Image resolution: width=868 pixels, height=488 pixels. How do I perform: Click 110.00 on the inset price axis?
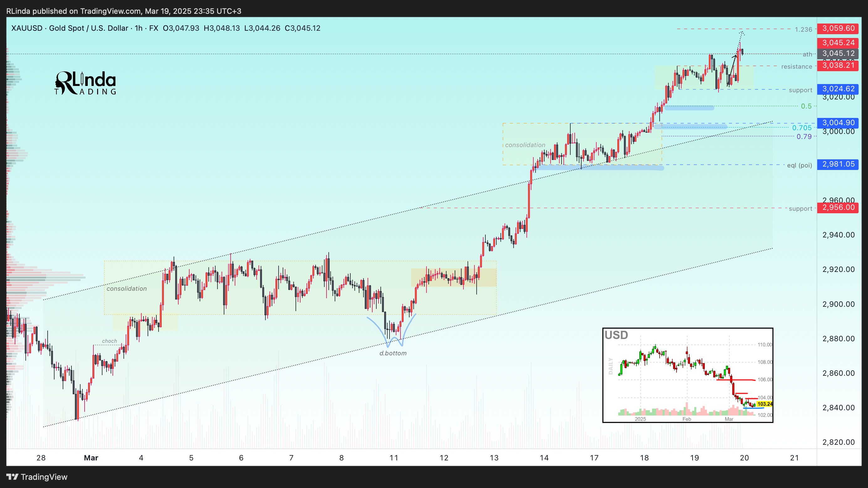pos(765,345)
